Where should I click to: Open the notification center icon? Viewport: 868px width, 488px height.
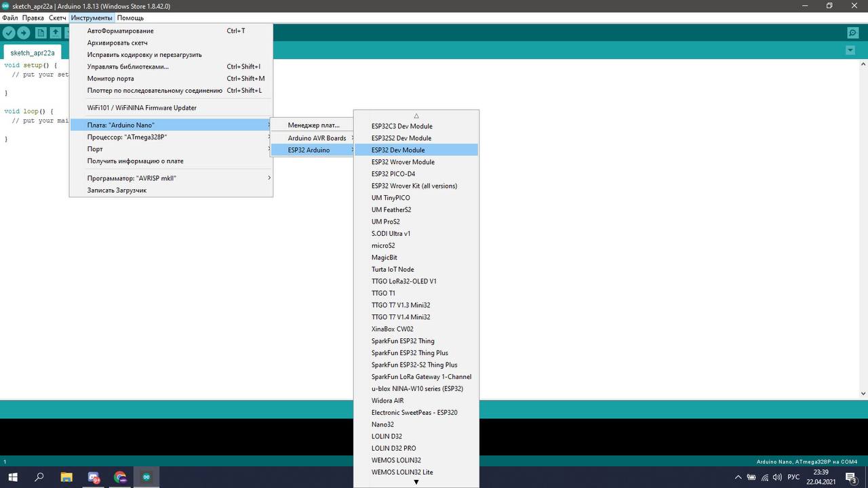click(x=850, y=477)
